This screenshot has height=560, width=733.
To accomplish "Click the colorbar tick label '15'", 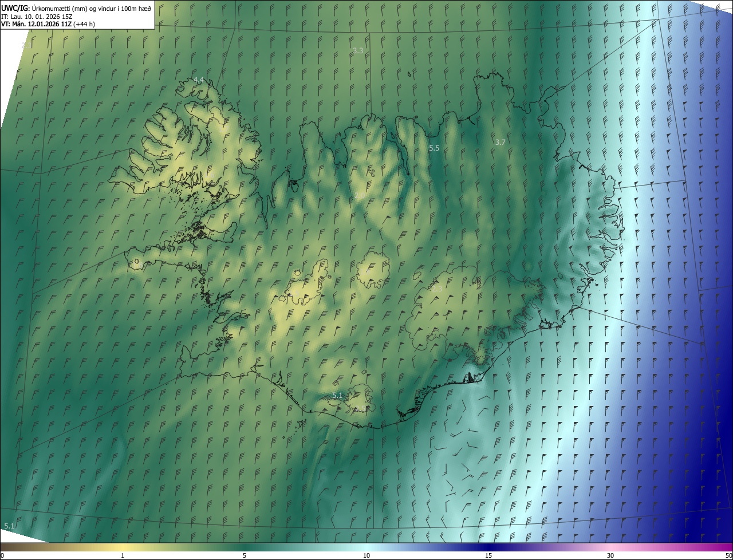I will click(x=488, y=555).
